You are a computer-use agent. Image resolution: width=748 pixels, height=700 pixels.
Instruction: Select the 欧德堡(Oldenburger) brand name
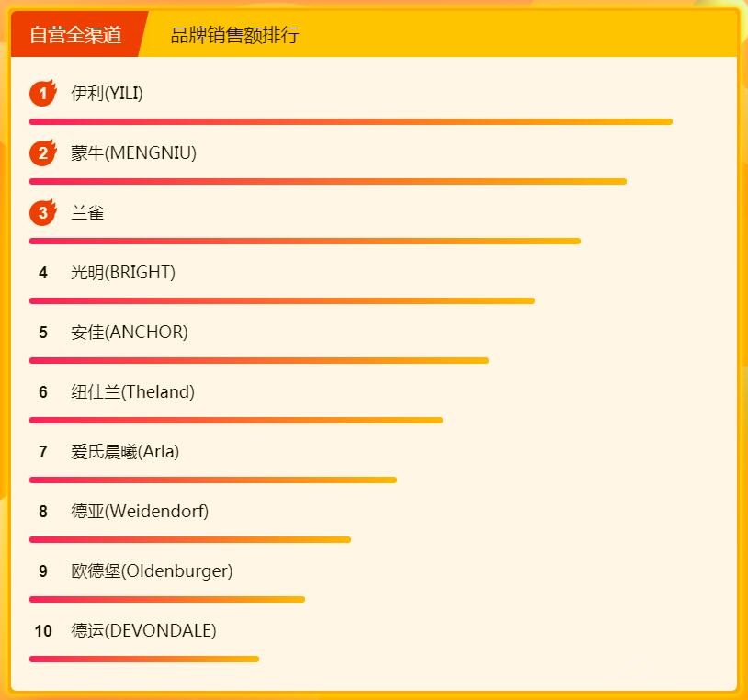coord(152,571)
